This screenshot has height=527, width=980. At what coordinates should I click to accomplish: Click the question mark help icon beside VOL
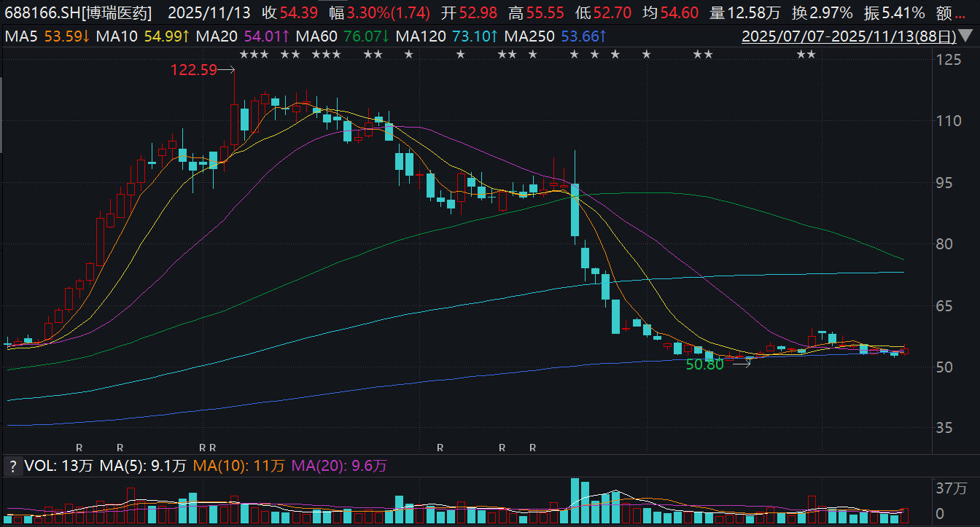pos(12,466)
